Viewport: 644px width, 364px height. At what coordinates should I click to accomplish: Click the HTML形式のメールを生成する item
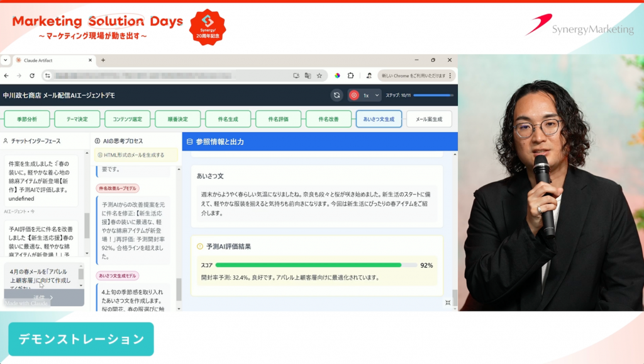[136, 155]
